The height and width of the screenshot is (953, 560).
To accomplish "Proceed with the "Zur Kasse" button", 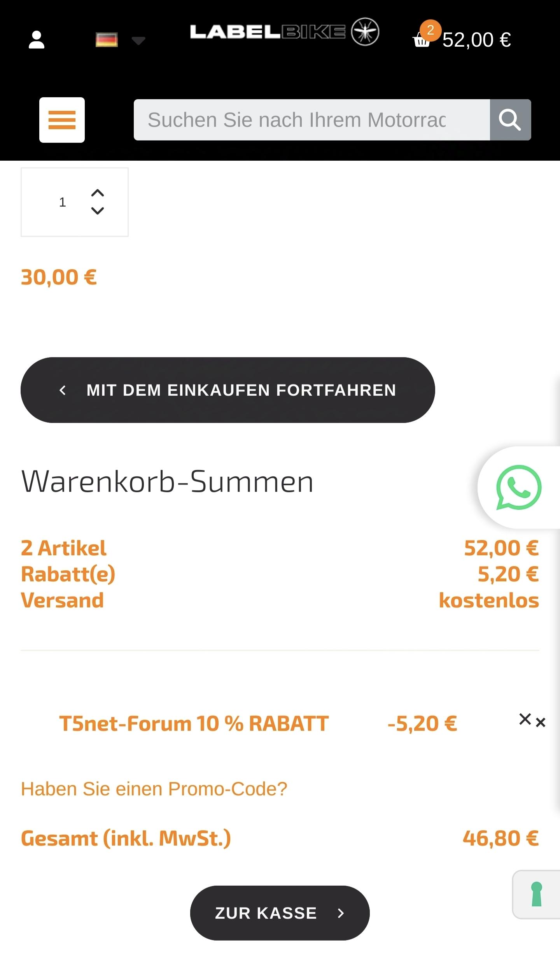I will [x=280, y=913].
